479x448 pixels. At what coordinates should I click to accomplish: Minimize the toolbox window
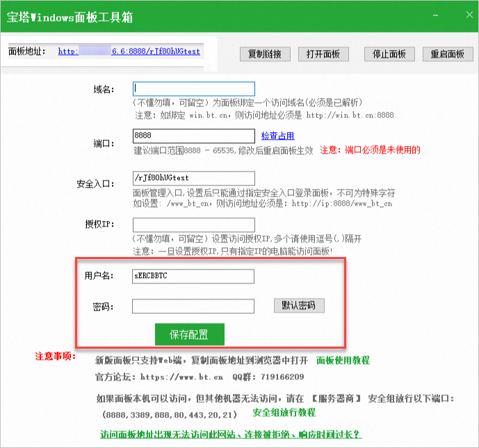(x=436, y=15)
